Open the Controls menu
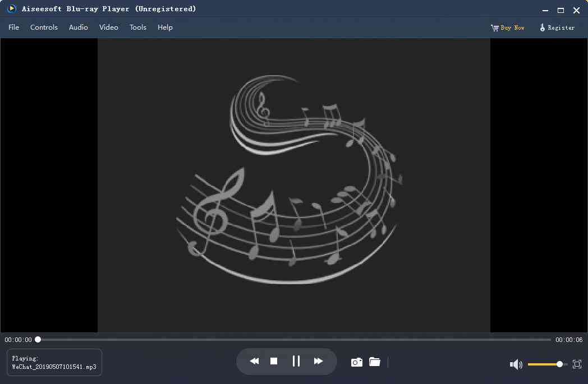The width and height of the screenshot is (588, 384). tap(44, 27)
